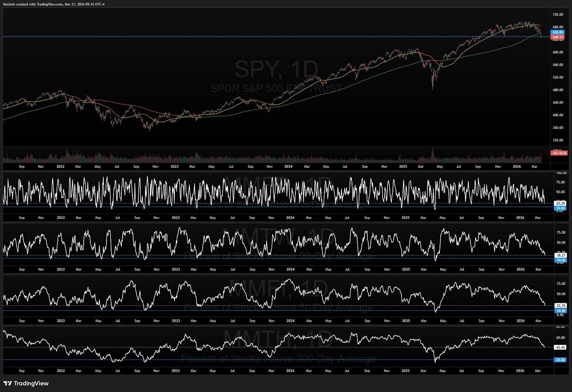
Task: Click the 440.00 price axis label
Action: 558,103
